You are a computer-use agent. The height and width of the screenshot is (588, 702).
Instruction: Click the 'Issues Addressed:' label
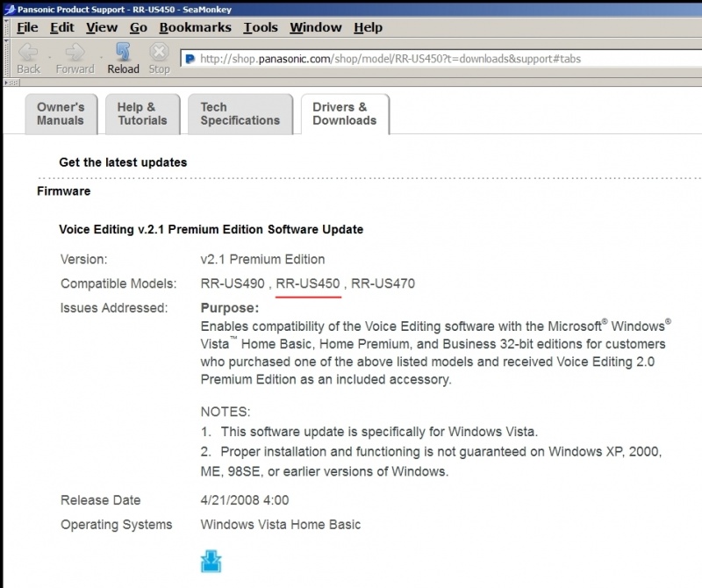pyautogui.click(x=114, y=308)
